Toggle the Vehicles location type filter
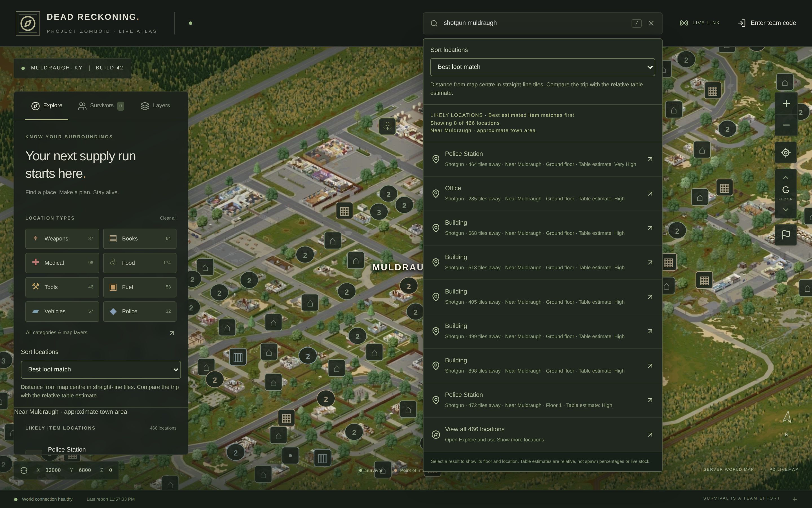The height and width of the screenshot is (508, 812). click(x=62, y=312)
